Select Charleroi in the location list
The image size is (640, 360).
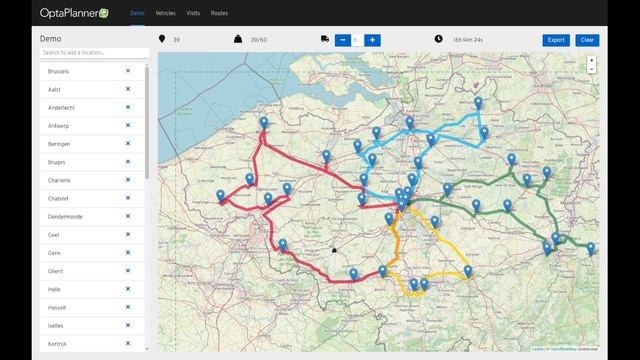pyautogui.click(x=92, y=180)
